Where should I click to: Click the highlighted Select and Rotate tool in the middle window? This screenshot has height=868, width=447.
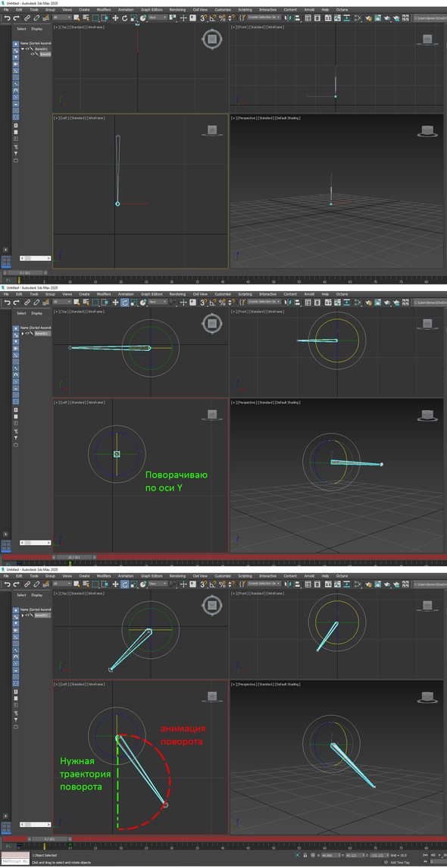pos(124,302)
